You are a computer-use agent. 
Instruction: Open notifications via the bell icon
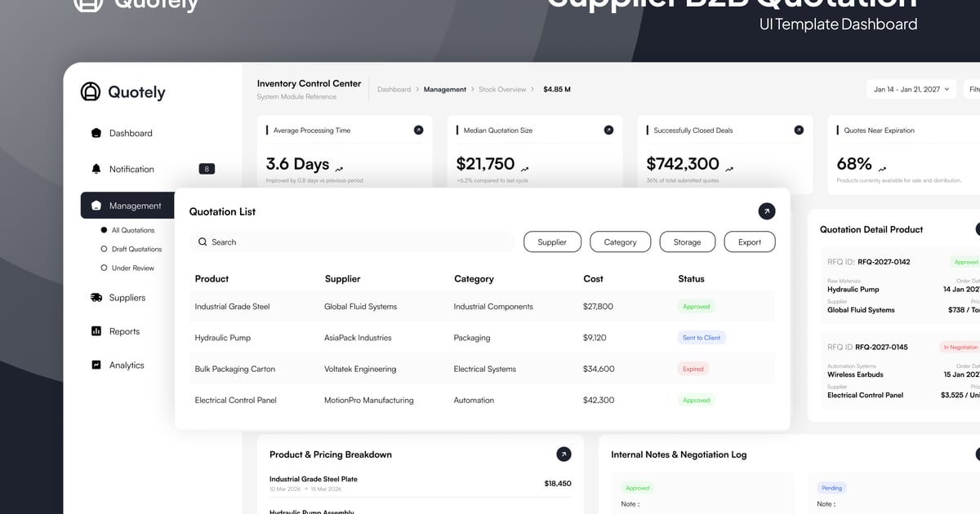(96, 169)
